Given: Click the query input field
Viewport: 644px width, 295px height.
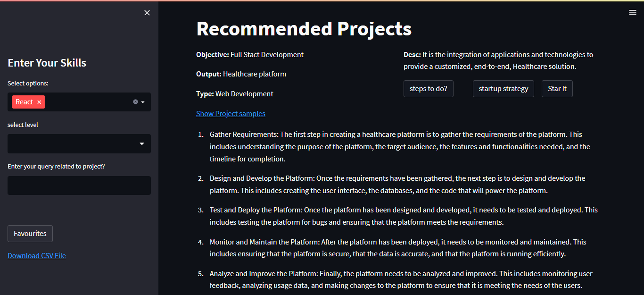Looking at the screenshot, I should click(79, 185).
